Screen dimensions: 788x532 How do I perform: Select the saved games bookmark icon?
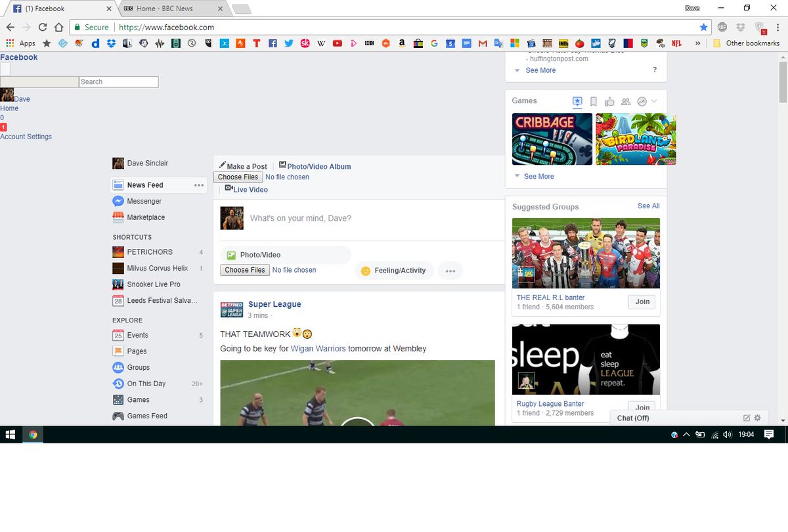[x=594, y=102]
